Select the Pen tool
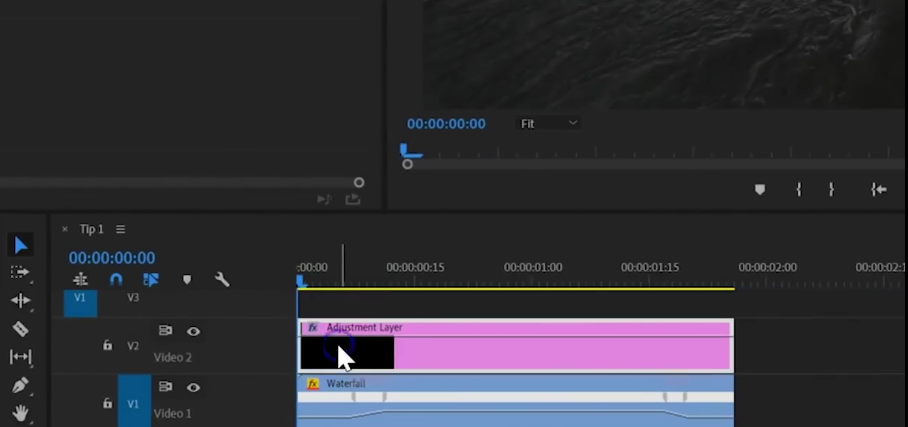The width and height of the screenshot is (908, 427). pos(20,385)
